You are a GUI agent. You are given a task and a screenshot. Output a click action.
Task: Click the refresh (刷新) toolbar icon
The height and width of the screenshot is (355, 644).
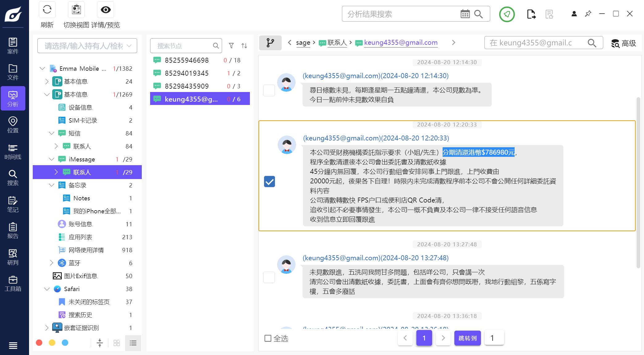coord(47,10)
